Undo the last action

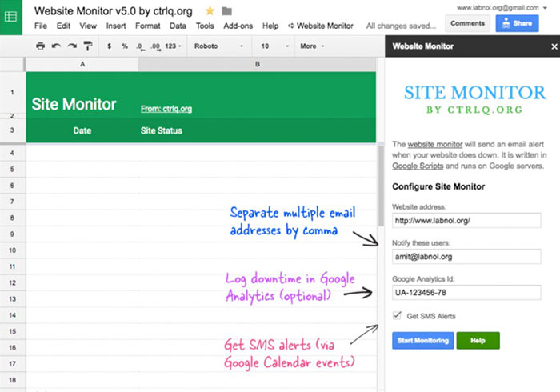[x=56, y=46]
